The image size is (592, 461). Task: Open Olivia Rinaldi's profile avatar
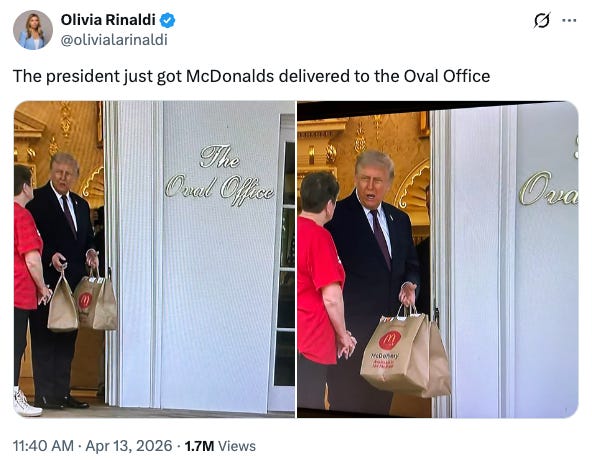[x=33, y=30]
